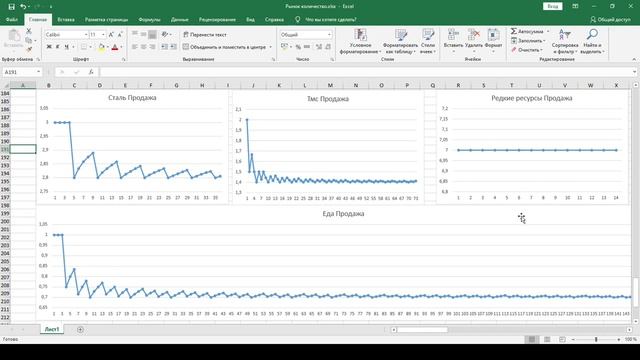The image size is (640, 360).
Task: Switch to the Формулы tab
Action: pyautogui.click(x=149, y=19)
